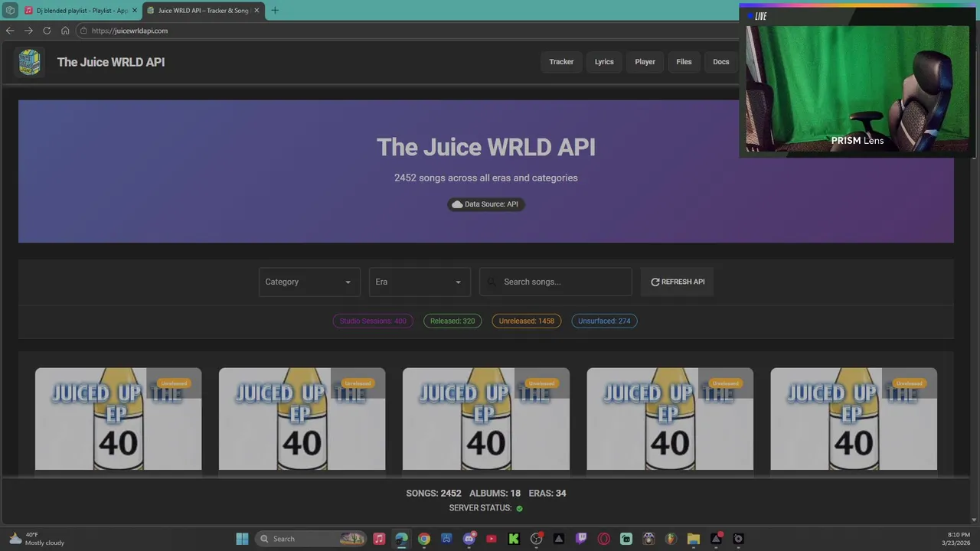980x551 pixels.
Task: Open FL Studio from the taskbar
Action: pos(671,539)
